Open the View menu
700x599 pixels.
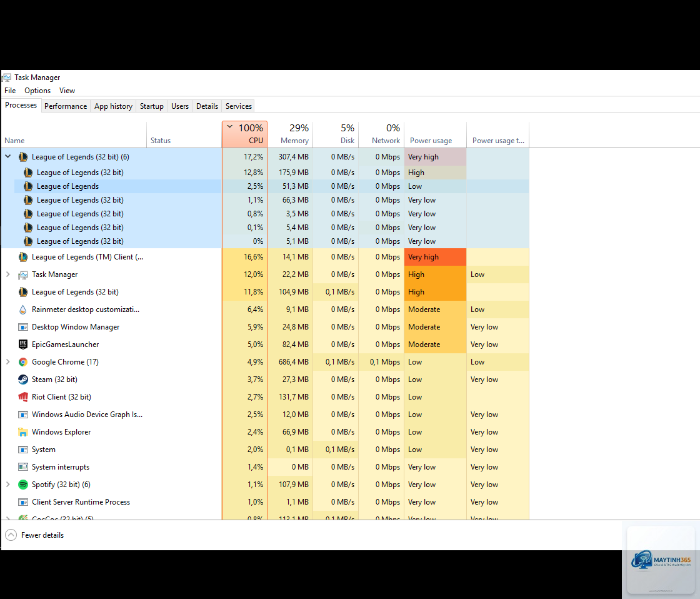pyautogui.click(x=67, y=91)
